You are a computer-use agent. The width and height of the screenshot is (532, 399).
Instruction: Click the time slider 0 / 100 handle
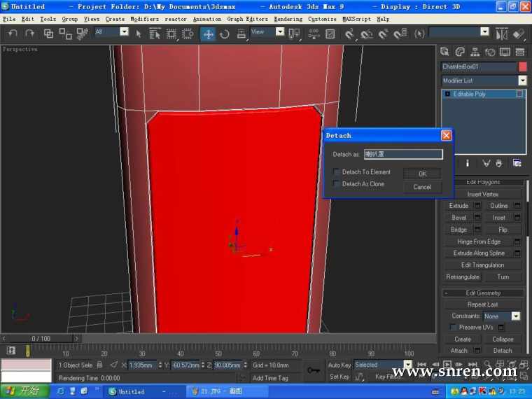coord(41,338)
